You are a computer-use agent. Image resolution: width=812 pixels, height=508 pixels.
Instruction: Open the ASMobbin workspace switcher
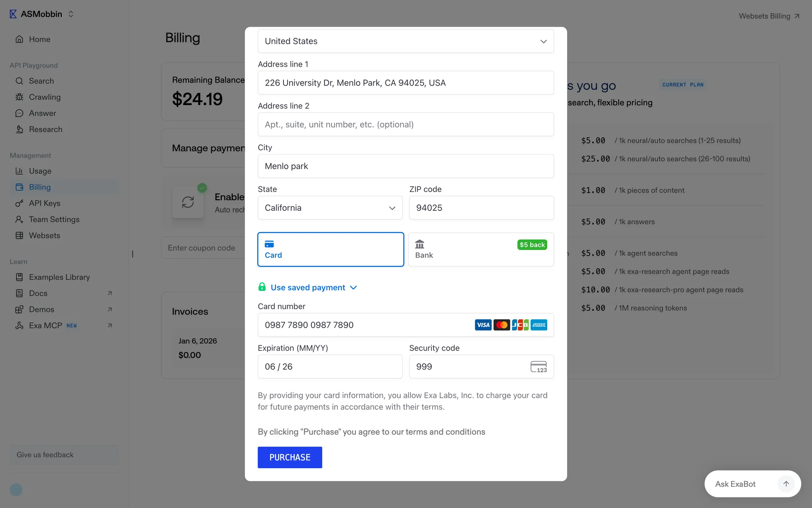(x=42, y=14)
